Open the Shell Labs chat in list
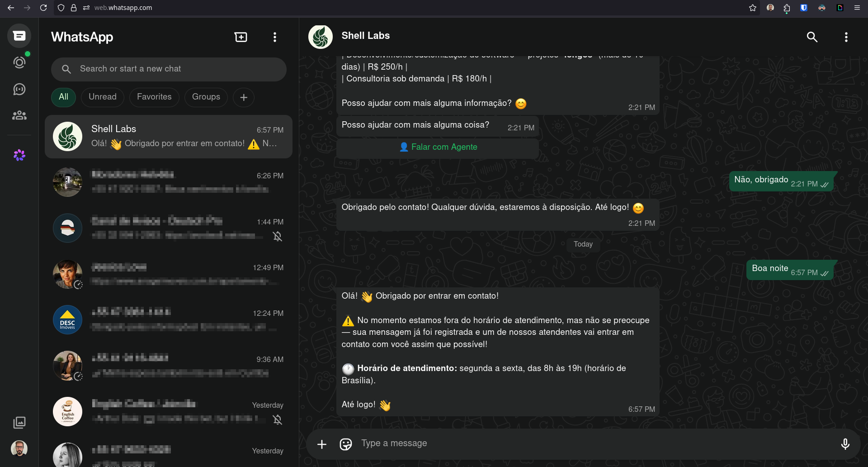This screenshot has height=467, width=868. click(x=169, y=137)
